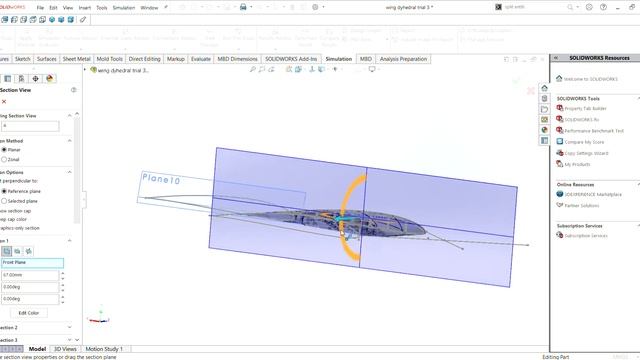Click the user smiley icon in title bar
This screenshot has width=640, height=360.
click(589, 7)
